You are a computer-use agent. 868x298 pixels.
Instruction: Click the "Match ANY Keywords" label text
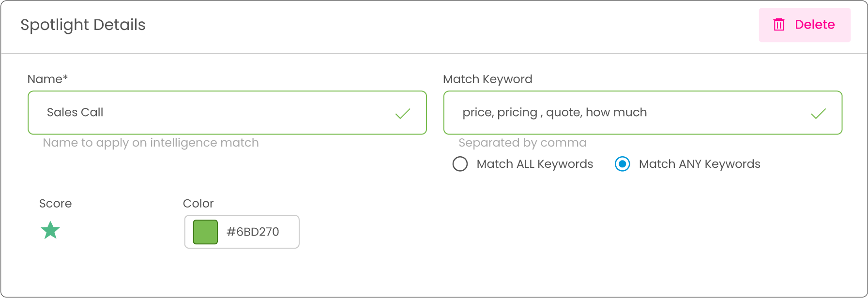[699, 164]
